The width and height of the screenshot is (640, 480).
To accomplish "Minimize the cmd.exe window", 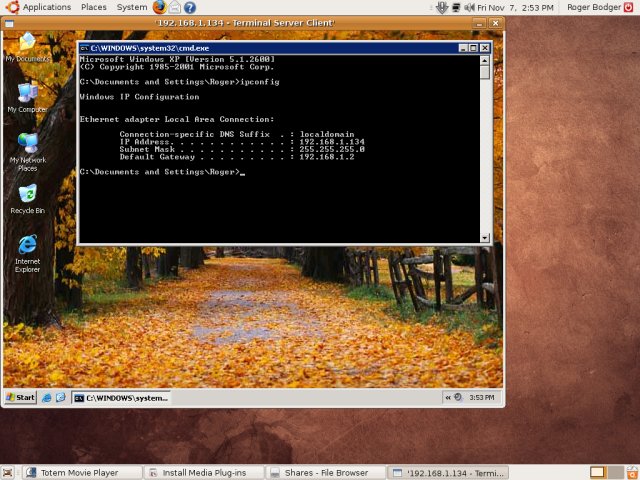I will [x=463, y=48].
